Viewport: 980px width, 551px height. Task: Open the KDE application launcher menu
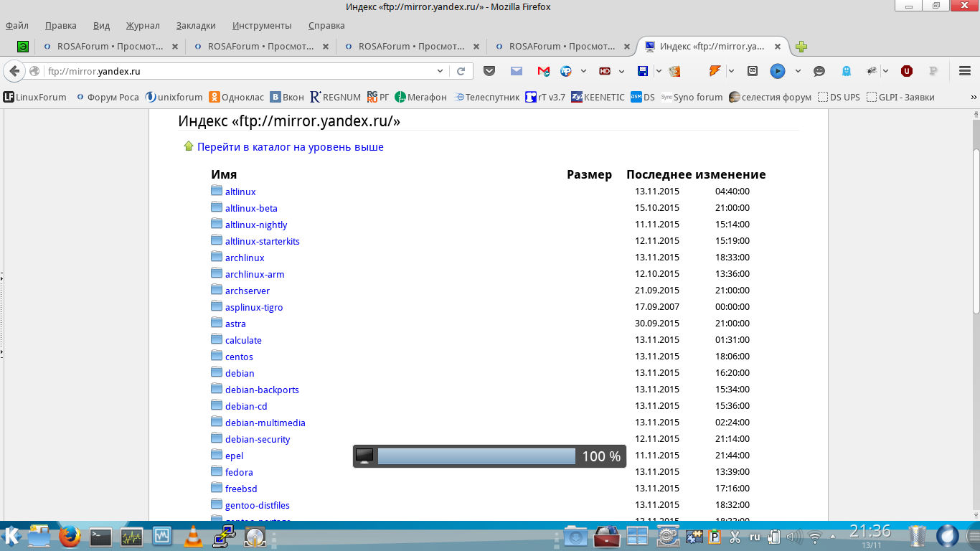tap(11, 536)
